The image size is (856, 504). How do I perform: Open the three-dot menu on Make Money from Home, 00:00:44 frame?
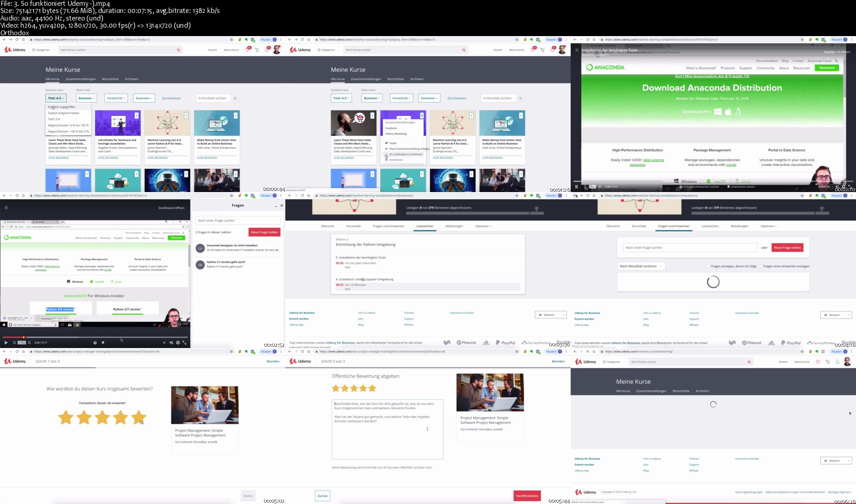[235, 115]
